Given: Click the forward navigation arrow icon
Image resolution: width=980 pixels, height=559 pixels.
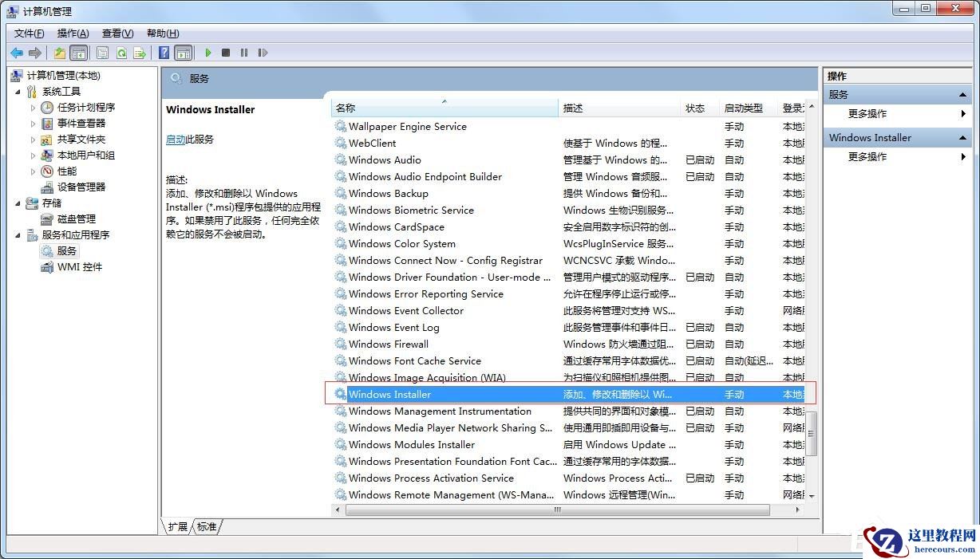Looking at the screenshot, I should click(x=35, y=53).
